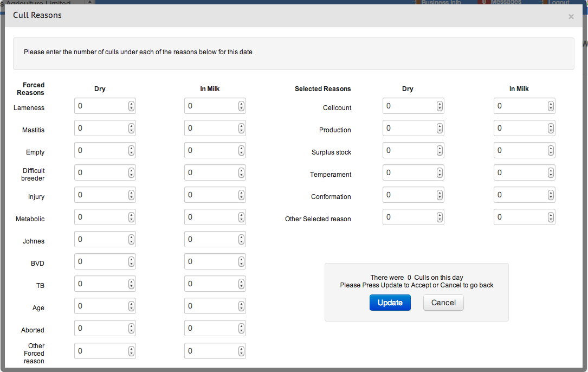The image size is (588, 372).
Task: Click the Injury Dry stepper arrows
Action: 131,195
